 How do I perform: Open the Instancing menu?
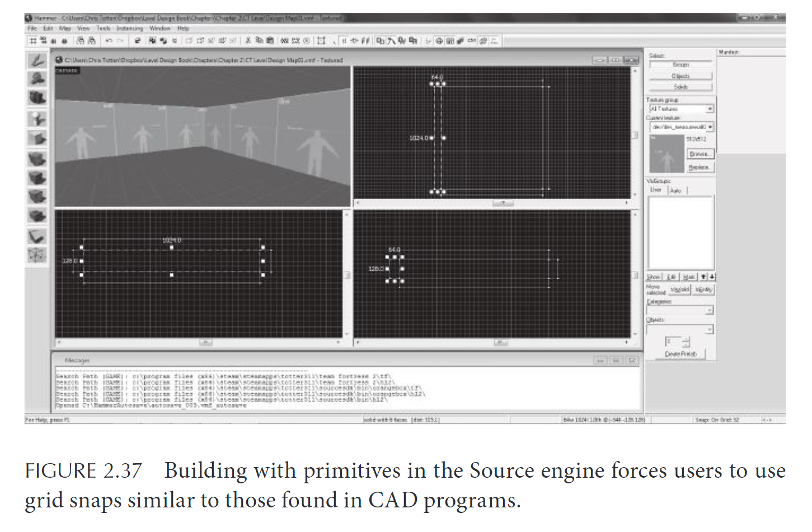click(130, 29)
